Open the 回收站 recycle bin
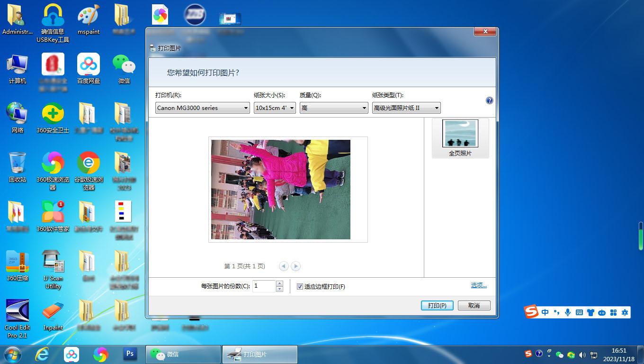644x364 pixels. pyautogui.click(x=18, y=166)
